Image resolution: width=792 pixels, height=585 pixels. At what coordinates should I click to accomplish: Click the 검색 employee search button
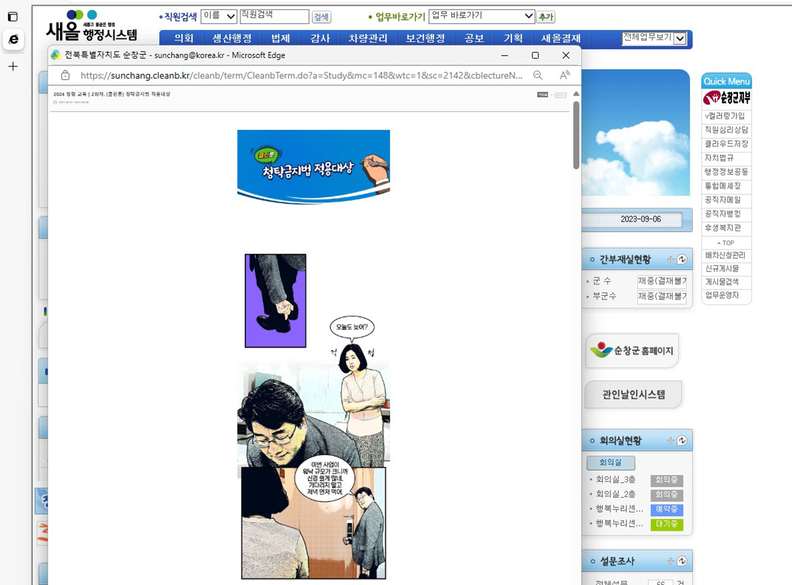tap(321, 17)
